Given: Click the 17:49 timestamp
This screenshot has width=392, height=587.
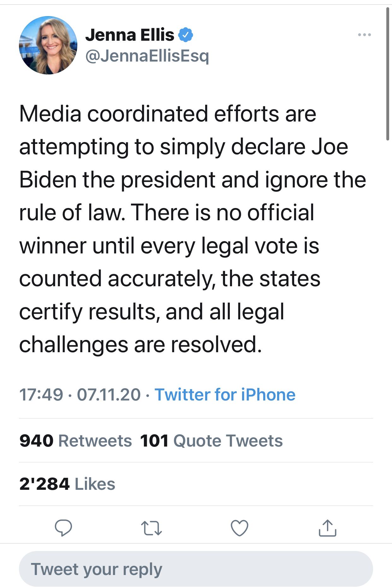Looking at the screenshot, I should pos(41,394).
